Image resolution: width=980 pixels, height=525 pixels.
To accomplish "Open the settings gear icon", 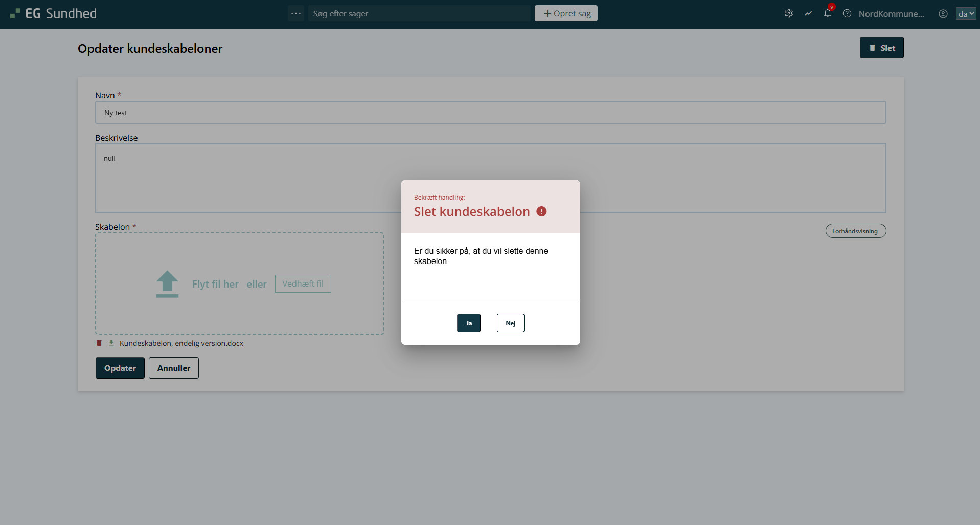I will pyautogui.click(x=789, y=14).
